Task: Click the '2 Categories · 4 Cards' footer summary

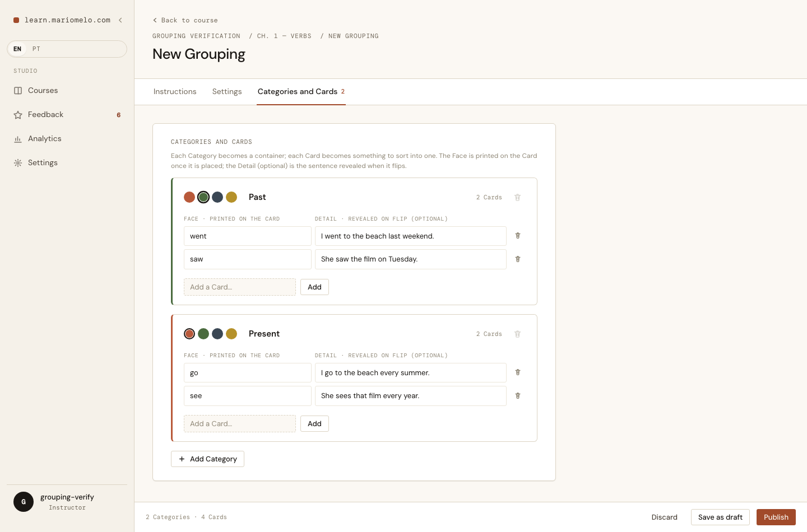Action: click(x=186, y=517)
